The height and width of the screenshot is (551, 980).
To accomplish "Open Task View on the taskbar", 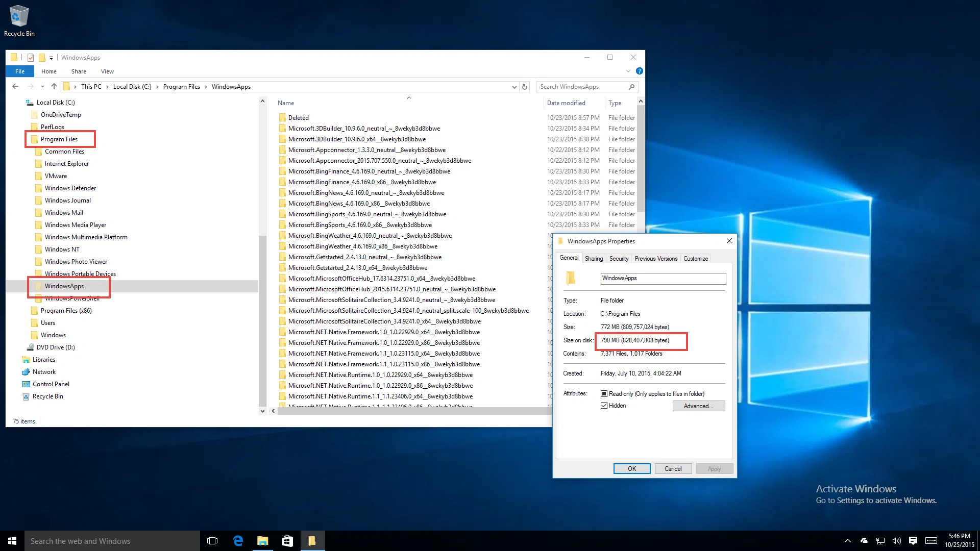I will click(x=212, y=541).
